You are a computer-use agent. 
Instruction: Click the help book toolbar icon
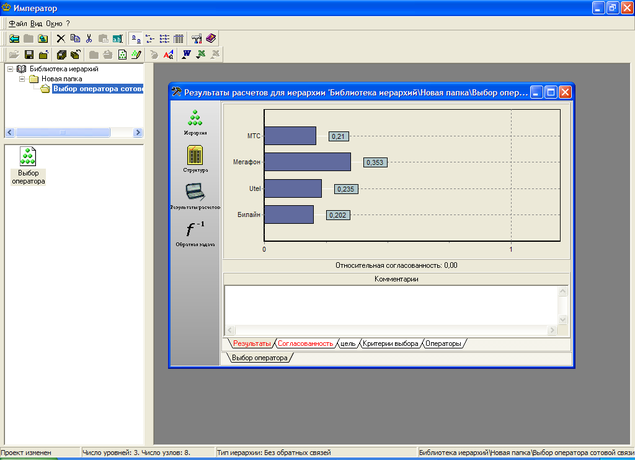[211, 38]
